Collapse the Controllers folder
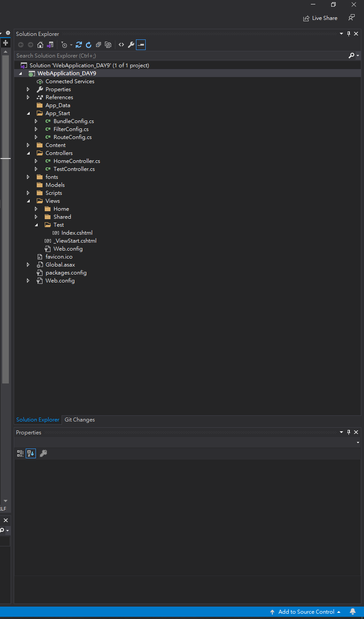Viewport: 364px width, 619px height. 28,153
